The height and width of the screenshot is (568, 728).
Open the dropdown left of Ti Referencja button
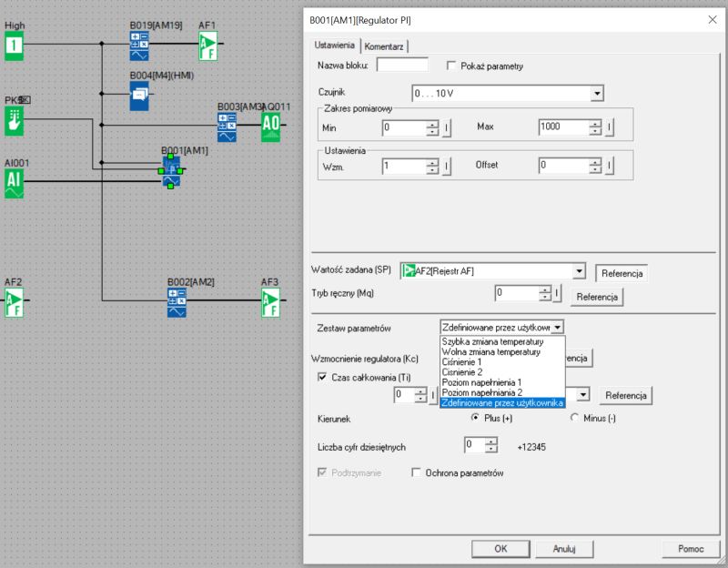coord(583,395)
